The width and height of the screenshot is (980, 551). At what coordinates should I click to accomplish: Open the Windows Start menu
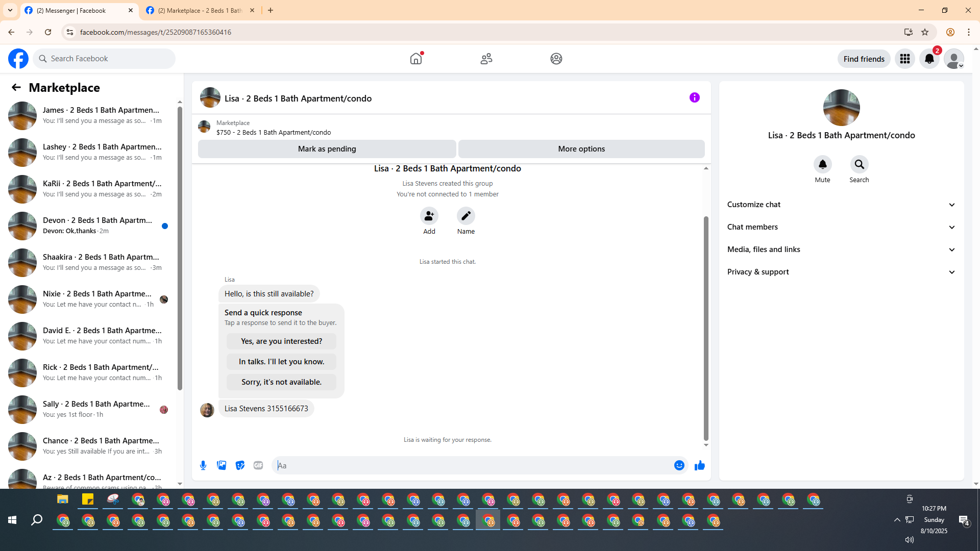12,520
